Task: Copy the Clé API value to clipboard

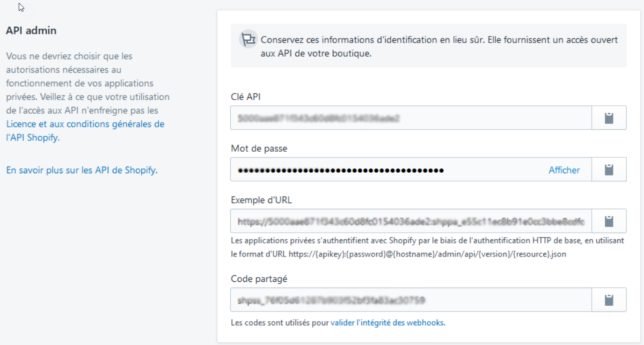Action: tap(609, 118)
